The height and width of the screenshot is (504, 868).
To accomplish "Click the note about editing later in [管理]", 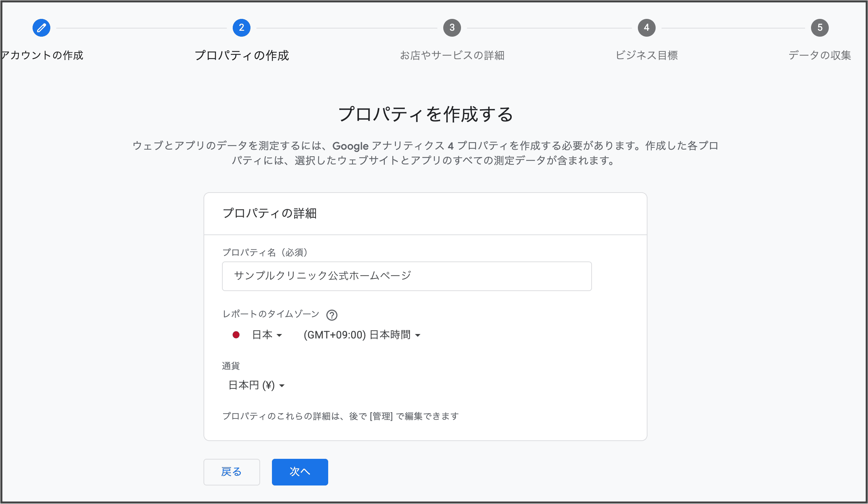I will pos(340,416).
